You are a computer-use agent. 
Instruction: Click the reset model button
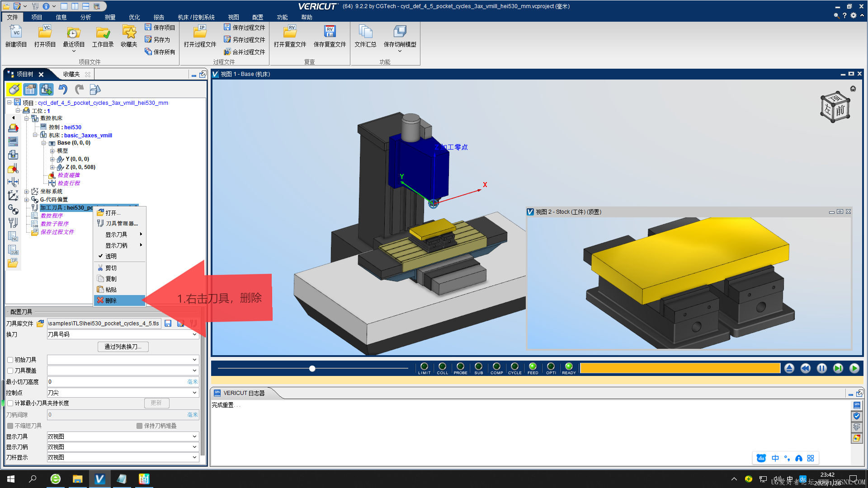pyautogui.click(x=789, y=368)
